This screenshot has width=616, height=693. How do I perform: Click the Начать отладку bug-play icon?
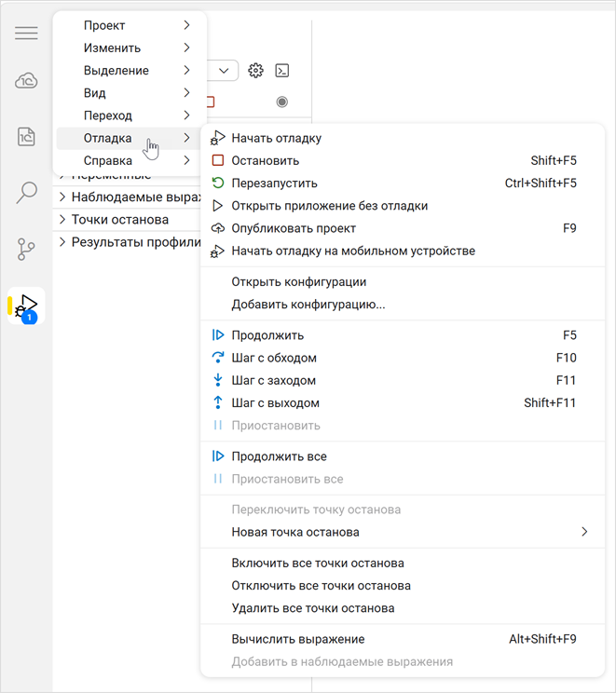click(x=217, y=138)
